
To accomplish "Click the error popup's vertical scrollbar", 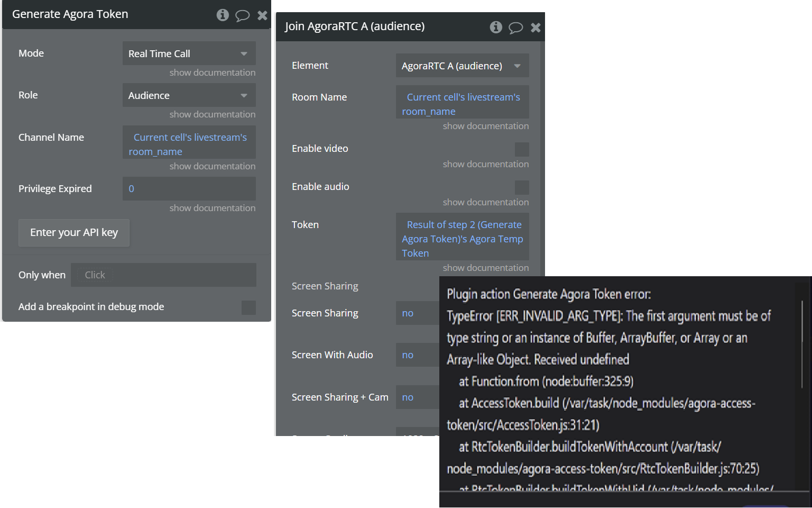I will click(x=802, y=344).
